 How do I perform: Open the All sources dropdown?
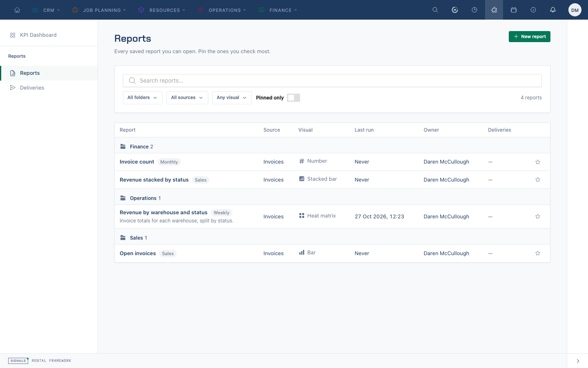187,98
